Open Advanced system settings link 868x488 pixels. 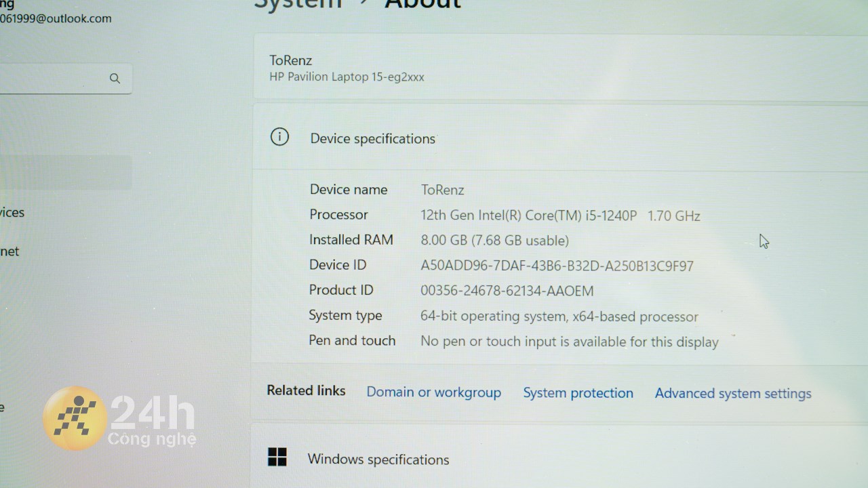point(733,394)
